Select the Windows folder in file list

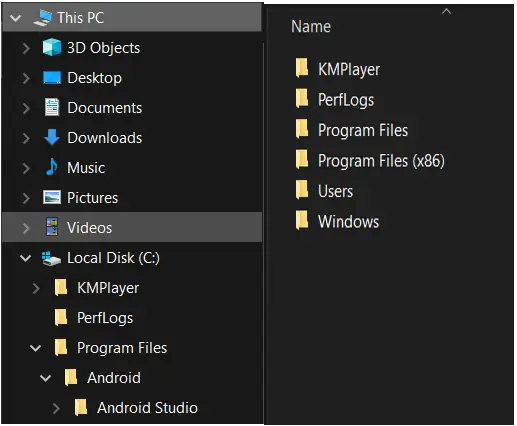tap(337, 221)
